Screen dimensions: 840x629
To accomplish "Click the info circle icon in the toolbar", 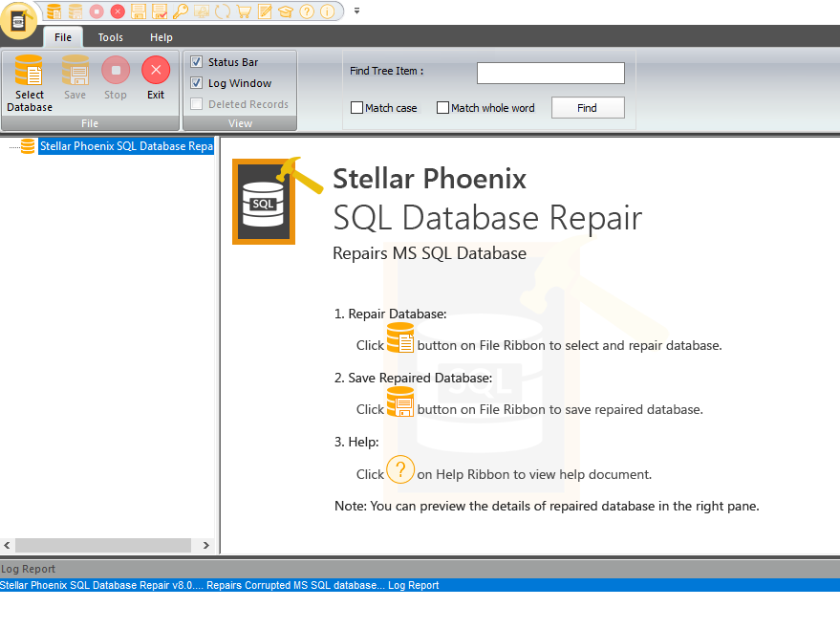I will point(328,11).
